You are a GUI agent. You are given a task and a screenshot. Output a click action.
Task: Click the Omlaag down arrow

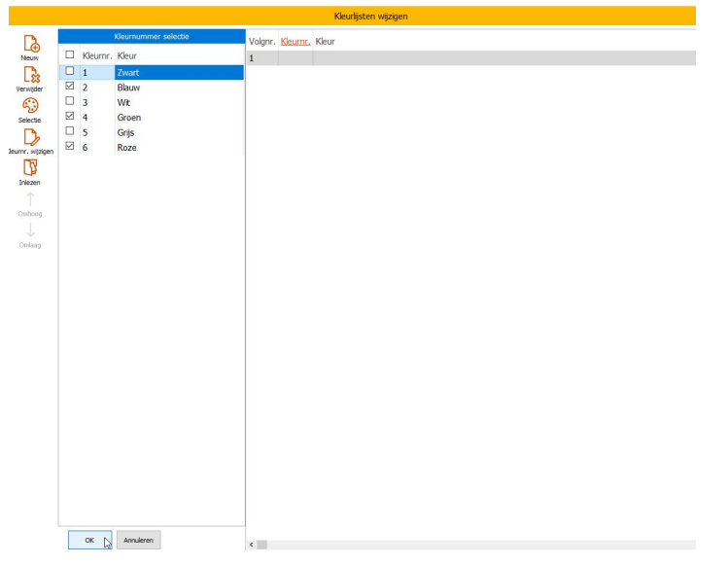pyautogui.click(x=30, y=230)
